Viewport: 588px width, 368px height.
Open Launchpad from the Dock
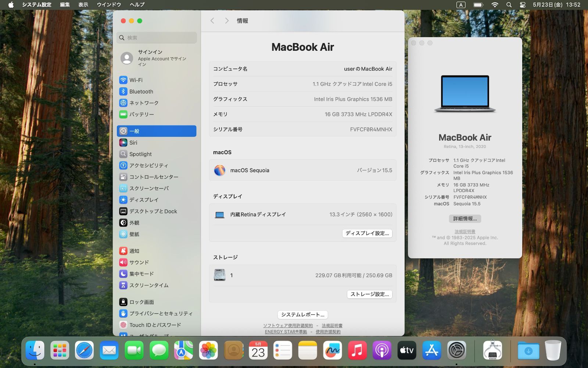[x=60, y=350]
